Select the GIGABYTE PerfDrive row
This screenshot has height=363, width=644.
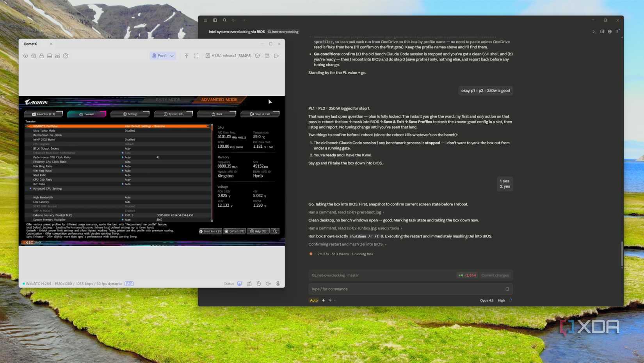[x=118, y=126]
